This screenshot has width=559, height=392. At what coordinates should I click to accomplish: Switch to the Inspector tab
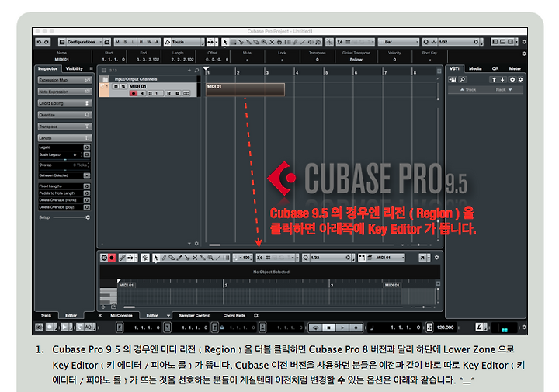click(x=48, y=69)
